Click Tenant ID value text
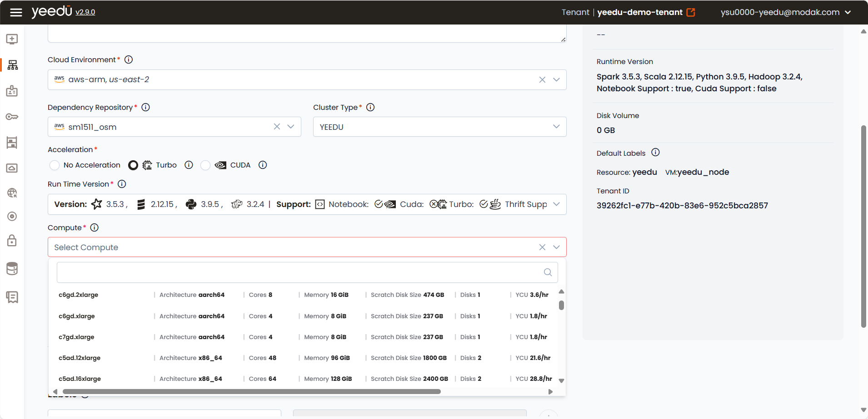Screen dimensions: 868x419 682,206
